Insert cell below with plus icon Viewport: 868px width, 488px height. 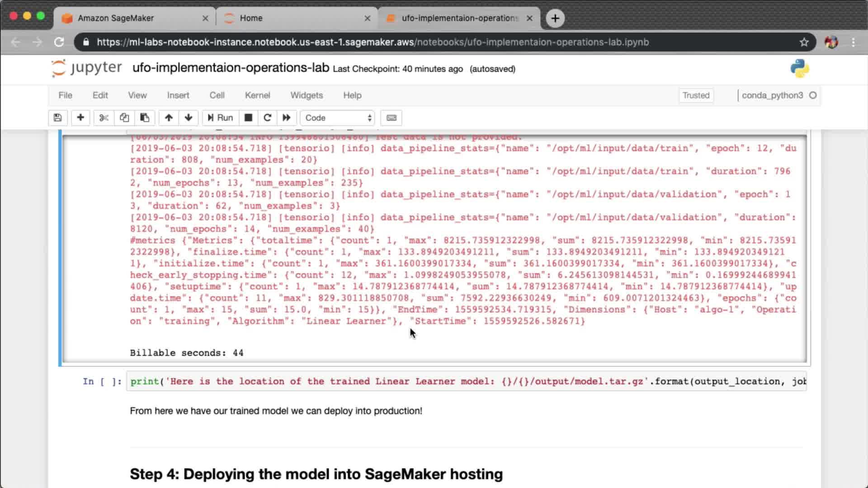pos(80,118)
